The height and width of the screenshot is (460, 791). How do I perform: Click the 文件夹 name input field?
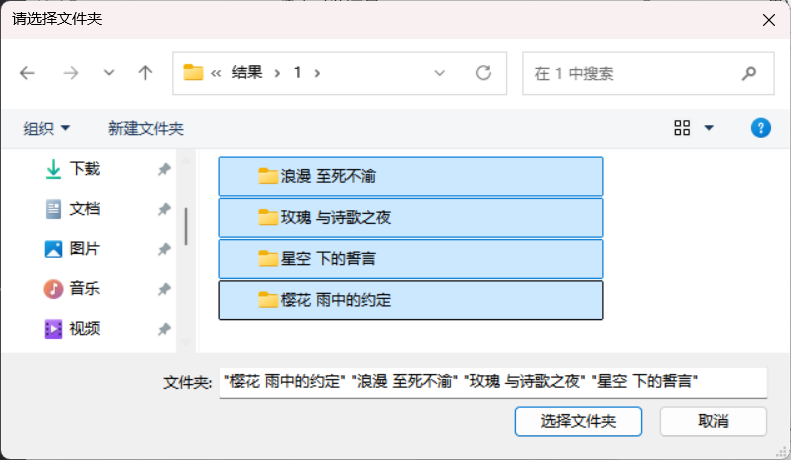493,382
